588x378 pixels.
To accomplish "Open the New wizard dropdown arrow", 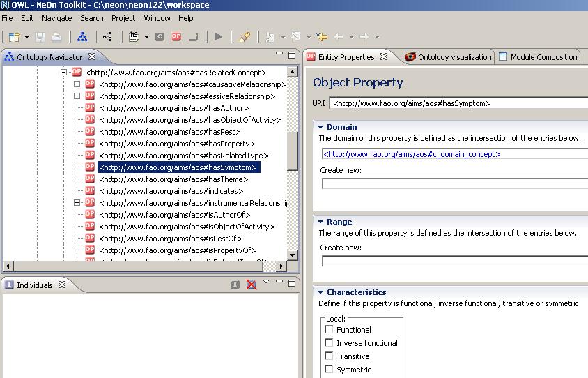I will [x=26, y=37].
